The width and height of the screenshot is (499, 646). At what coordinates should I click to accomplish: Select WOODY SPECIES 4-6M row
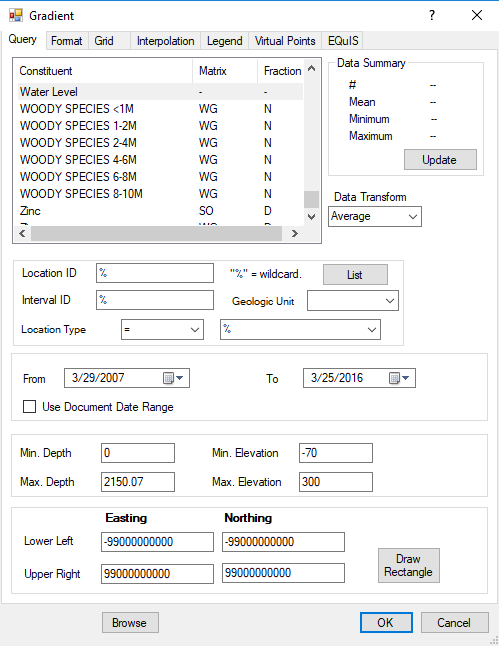[161, 159]
